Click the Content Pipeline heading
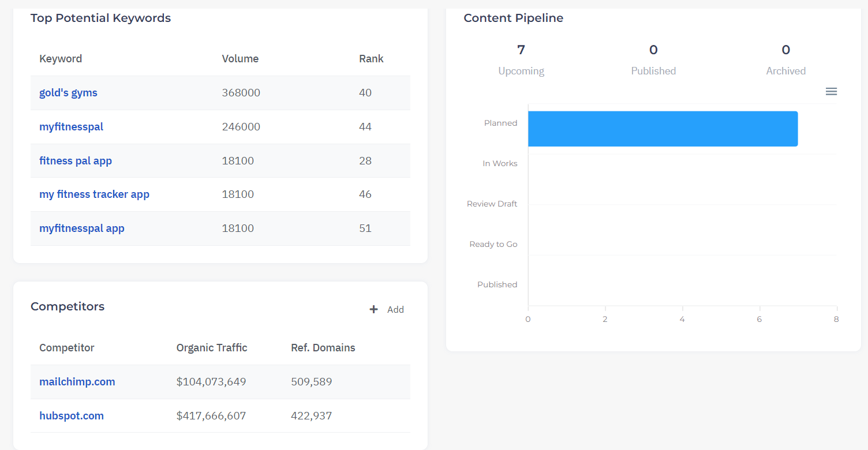The image size is (868, 450). point(514,18)
